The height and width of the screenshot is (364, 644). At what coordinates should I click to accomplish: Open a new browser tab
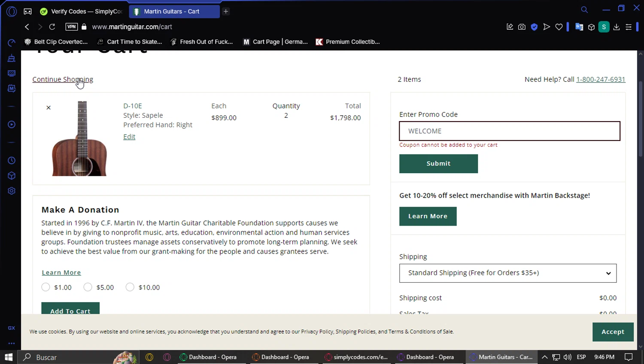pyautogui.click(x=226, y=12)
